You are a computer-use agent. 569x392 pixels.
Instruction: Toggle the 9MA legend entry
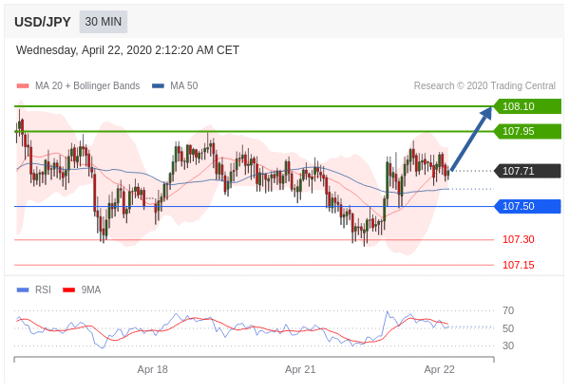pyautogui.click(x=82, y=289)
